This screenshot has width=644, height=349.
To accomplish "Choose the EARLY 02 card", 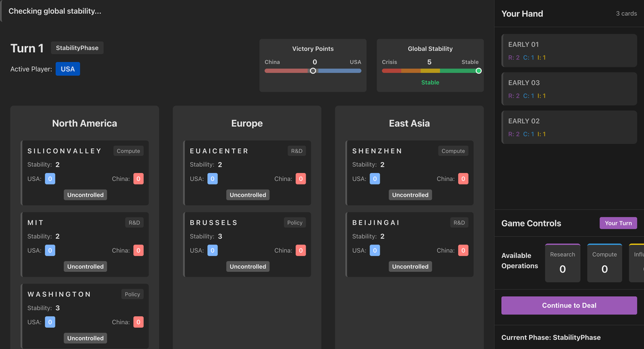I will click(x=569, y=127).
